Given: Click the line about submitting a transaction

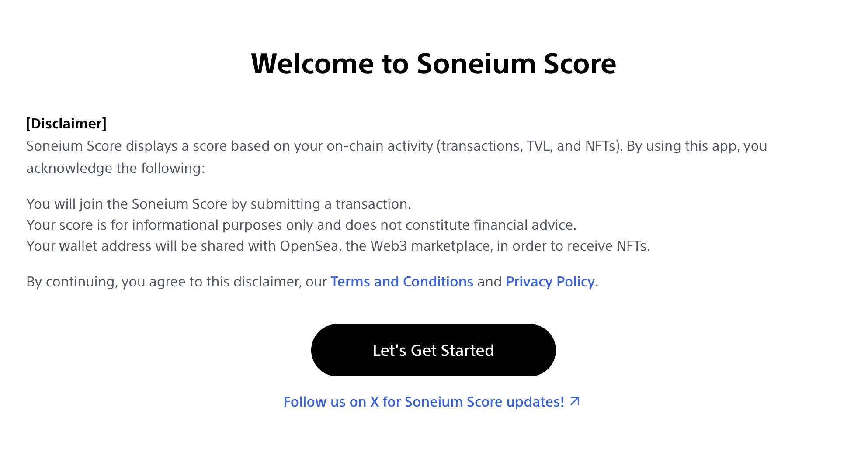Looking at the screenshot, I should [x=219, y=204].
